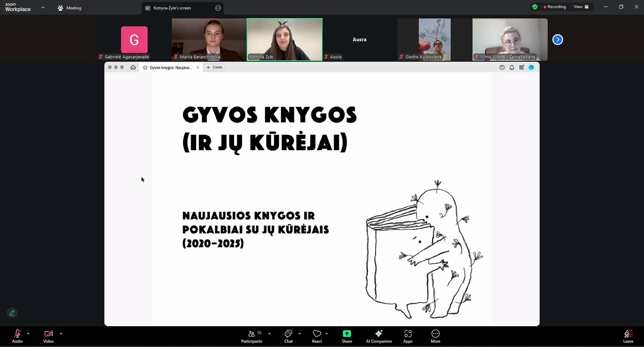Leave the meeting
Screen dimensions: 644x347
pos(628,336)
